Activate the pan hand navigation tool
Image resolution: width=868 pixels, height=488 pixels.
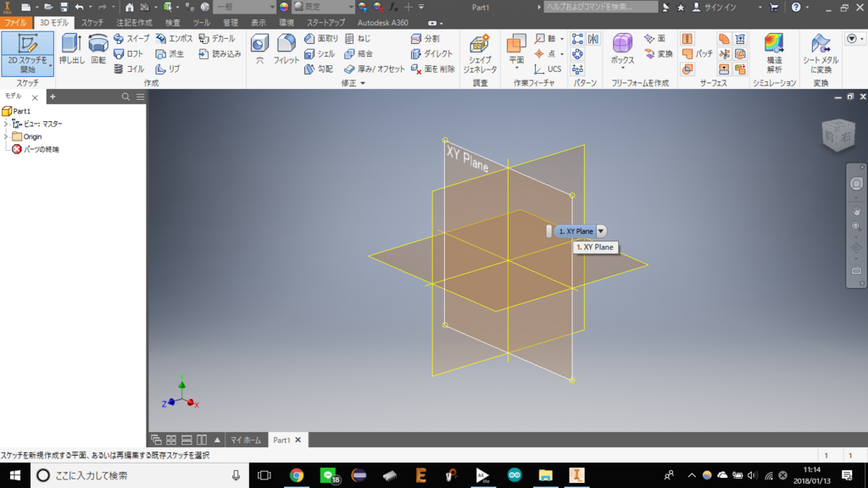pyautogui.click(x=856, y=211)
